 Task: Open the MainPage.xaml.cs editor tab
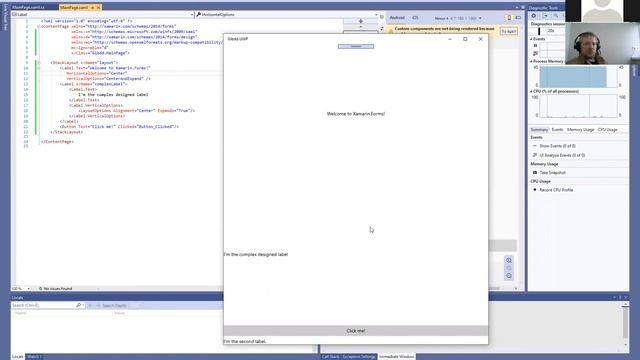pyautogui.click(x=28, y=7)
